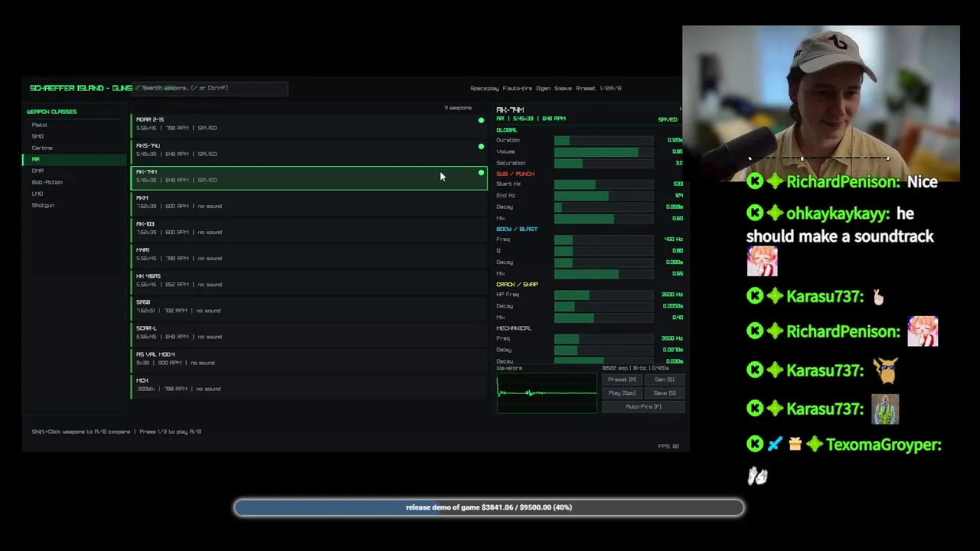This screenshot has width=980, height=551.
Task: Adjust the Body/Blast Decay slider
Action: tap(603, 262)
